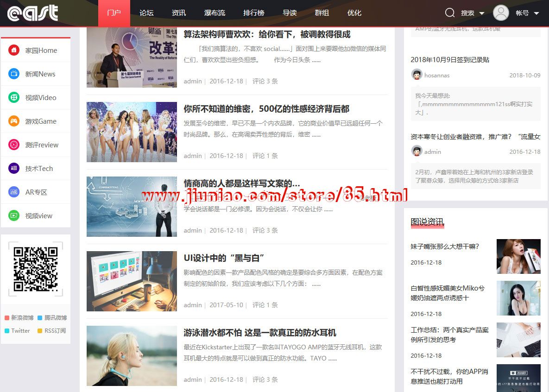Open 不干扰不过载 APP消息推送 link
The width and height of the screenshot is (549, 392).
point(449,377)
